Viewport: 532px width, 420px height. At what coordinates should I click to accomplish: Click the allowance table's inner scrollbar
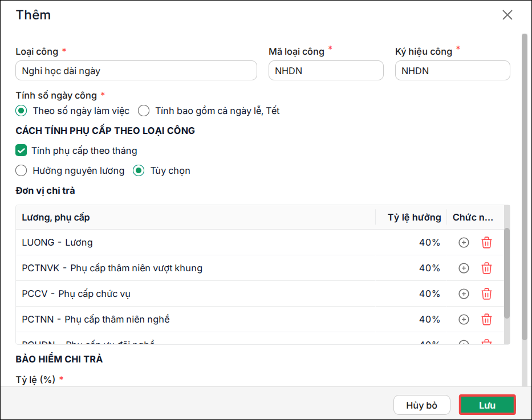[507, 273]
